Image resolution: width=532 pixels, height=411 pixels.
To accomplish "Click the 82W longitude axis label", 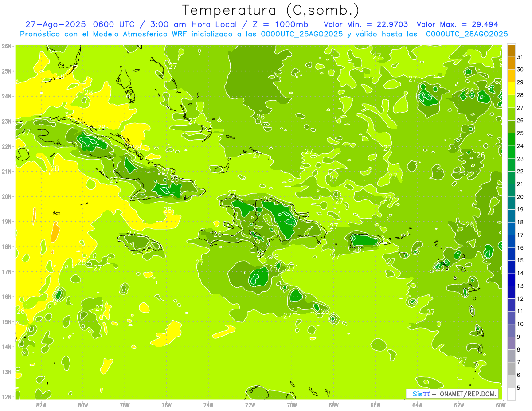I will [x=41, y=405].
